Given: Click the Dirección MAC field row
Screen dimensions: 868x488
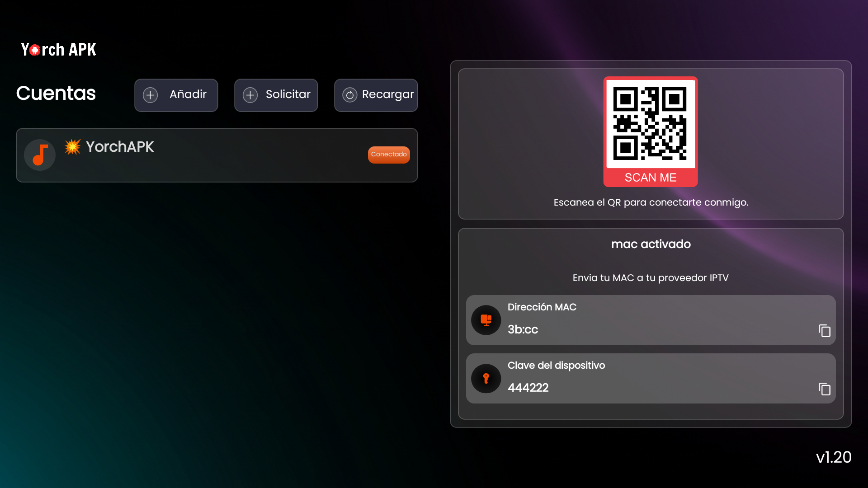Looking at the screenshot, I should coord(651,320).
